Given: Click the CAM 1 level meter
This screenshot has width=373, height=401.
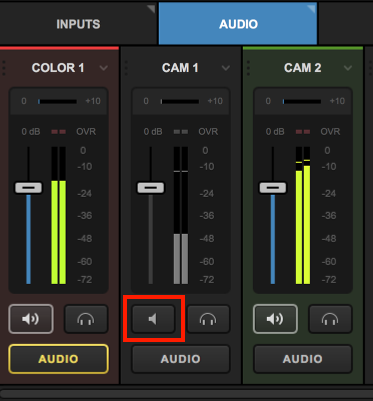Looking at the screenshot, I should click(181, 215).
